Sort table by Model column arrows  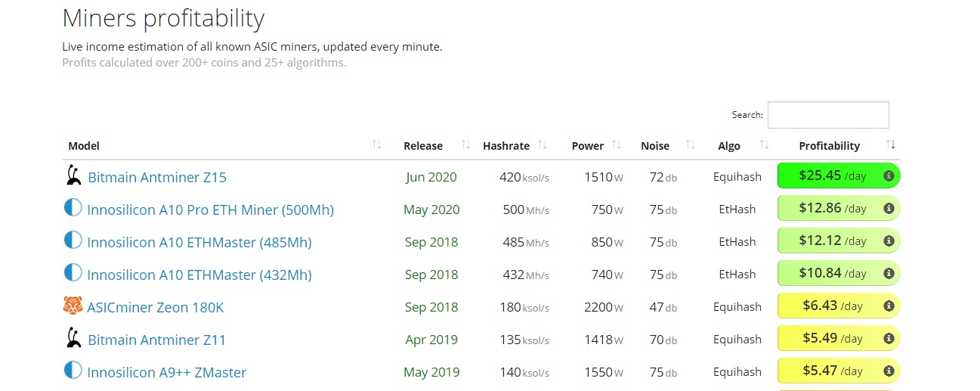(376, 145)
